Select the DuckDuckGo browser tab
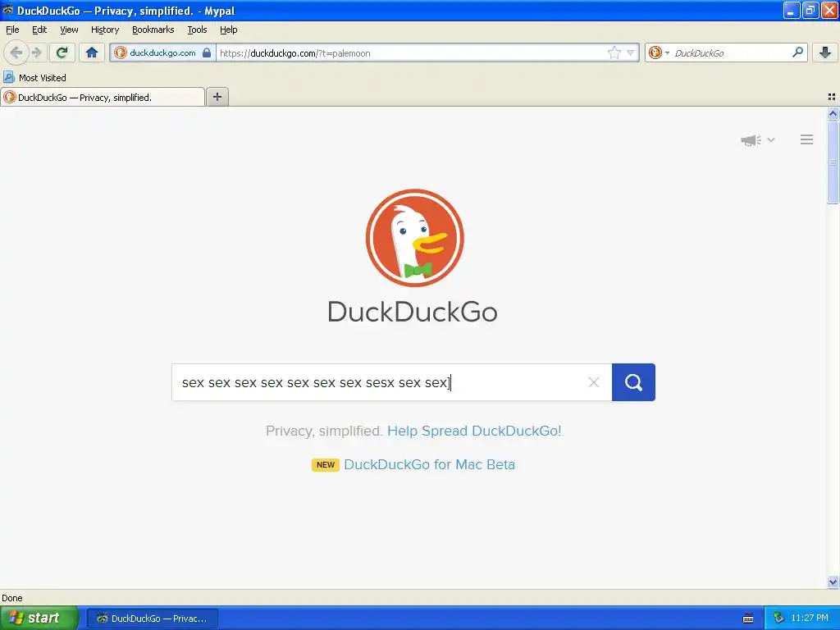This screenshot has width=840, height=630. pyautogui.click(x=103, y=97)
